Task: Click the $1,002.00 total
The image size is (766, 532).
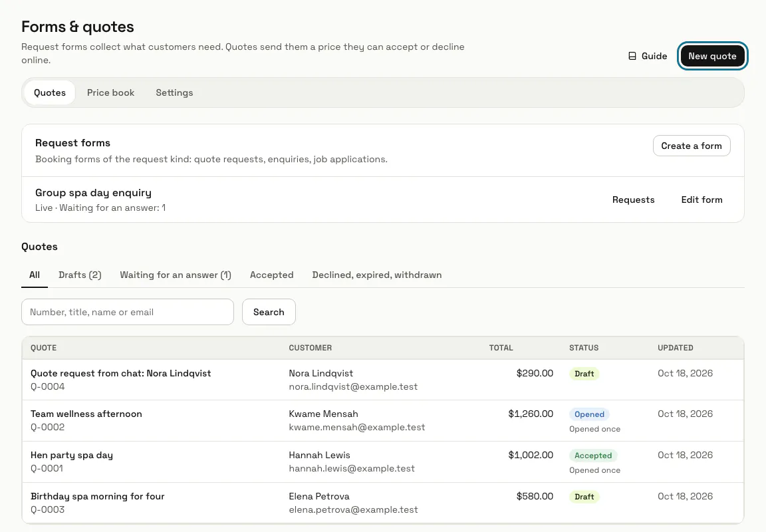Action: click(x=531, y=456)
